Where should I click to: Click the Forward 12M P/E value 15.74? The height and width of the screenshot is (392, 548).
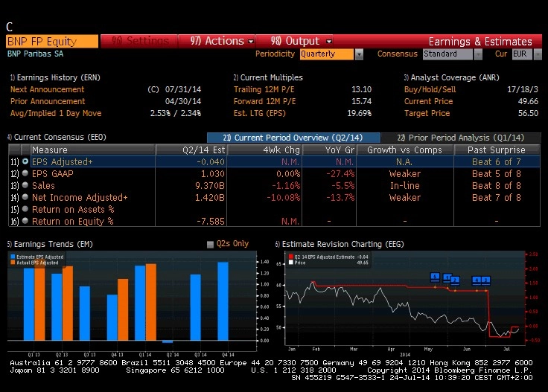pyautogui.click(x=361, y=101)
